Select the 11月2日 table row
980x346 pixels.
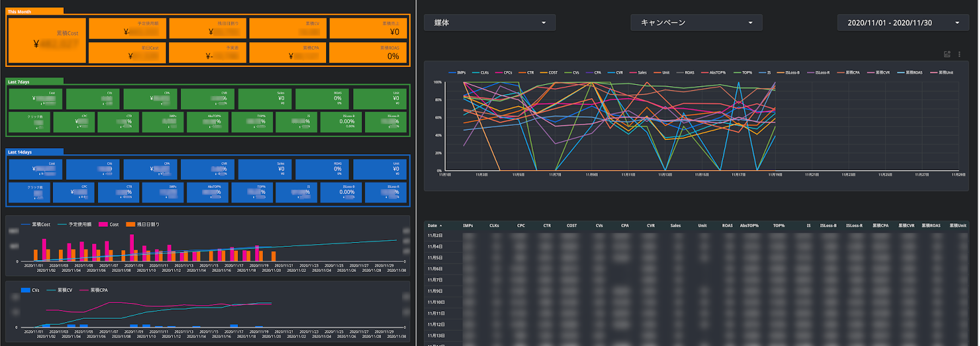tap(435, 236)
